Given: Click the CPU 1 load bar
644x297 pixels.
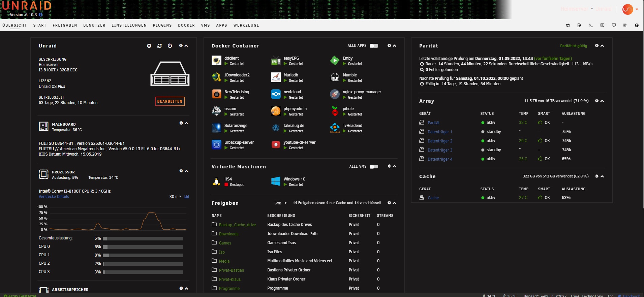Looking at the screenshot, I should [143, 255].
